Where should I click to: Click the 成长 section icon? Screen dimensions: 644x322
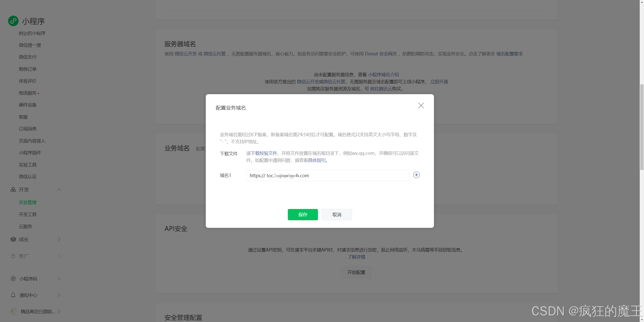point(13,239)
